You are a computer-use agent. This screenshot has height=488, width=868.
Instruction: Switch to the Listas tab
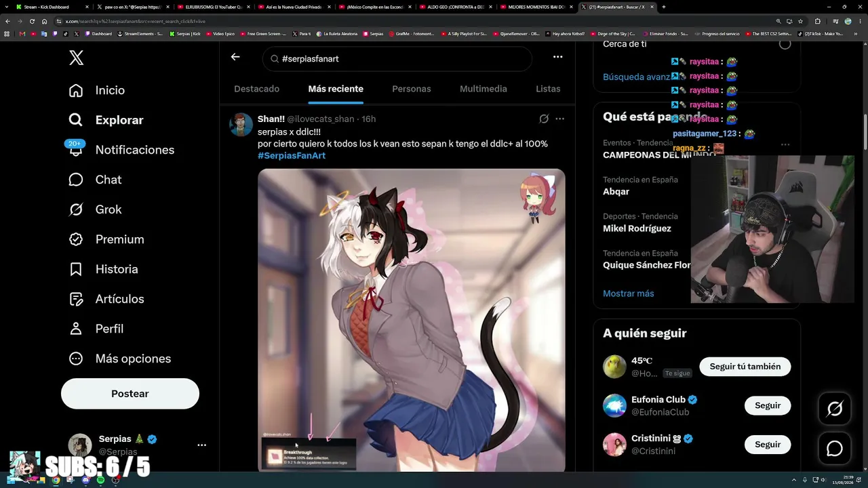coord(548,89)
